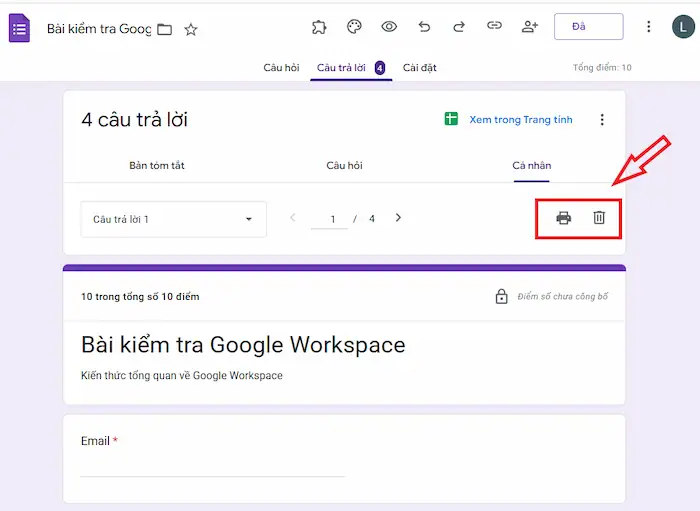Star this form
This screenshot has height=511, width=700.
(191, 29)
